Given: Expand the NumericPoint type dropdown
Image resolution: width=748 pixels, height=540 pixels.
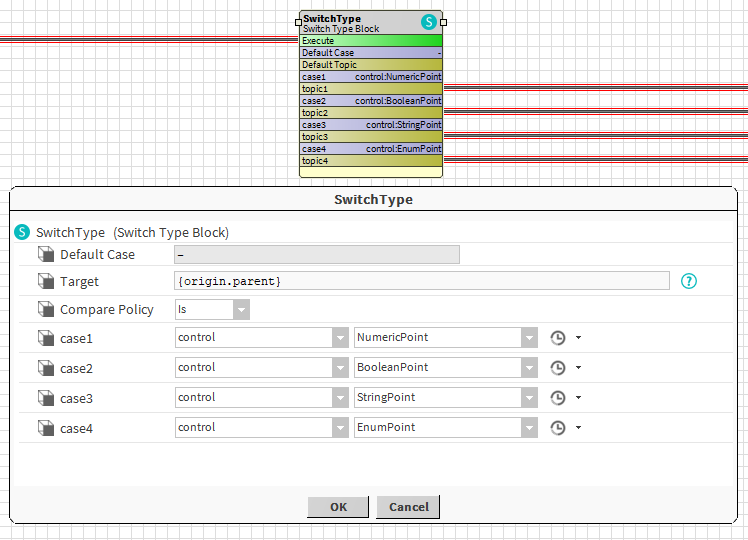Looking at the screenshot, I should click(529, 338).
